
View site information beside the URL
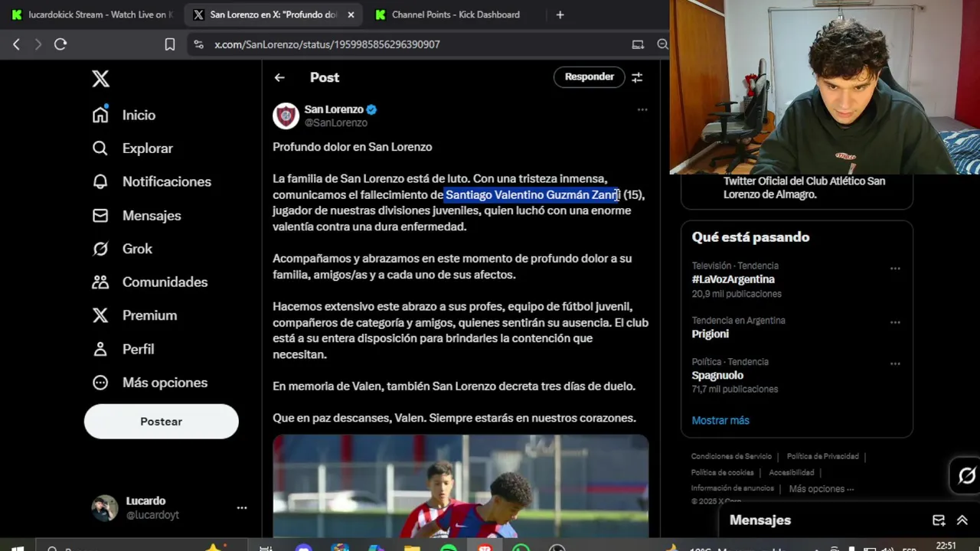[199, 44]
